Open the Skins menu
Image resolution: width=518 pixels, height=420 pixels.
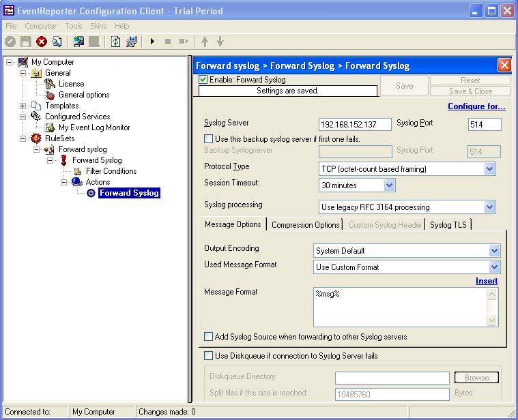click(x=98, y=26)
